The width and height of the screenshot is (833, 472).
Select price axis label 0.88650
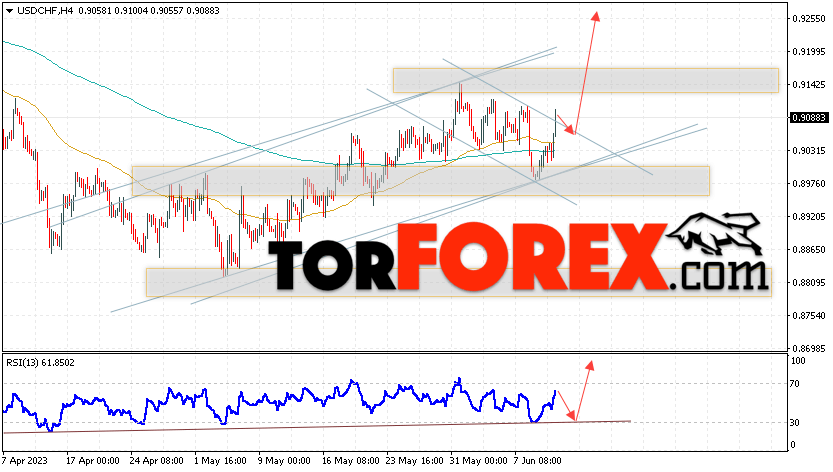pos(809,249)
